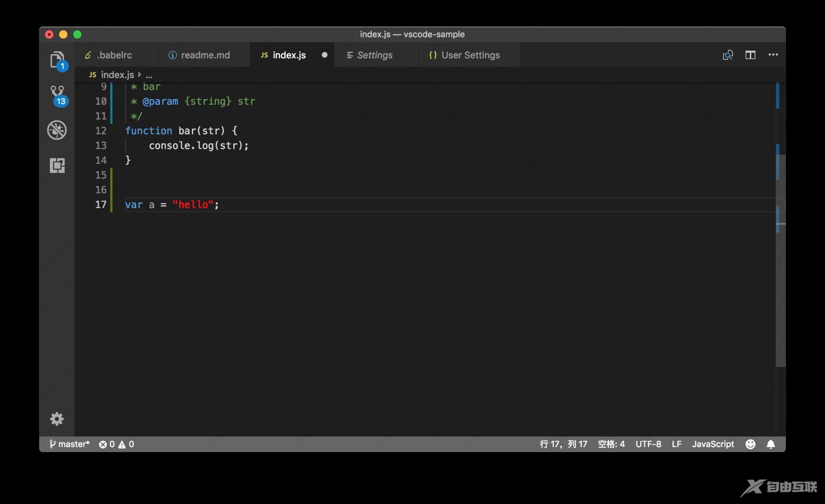Change indentation via spaces 4 indicator

pyautogui.click(x=611, y=444)
